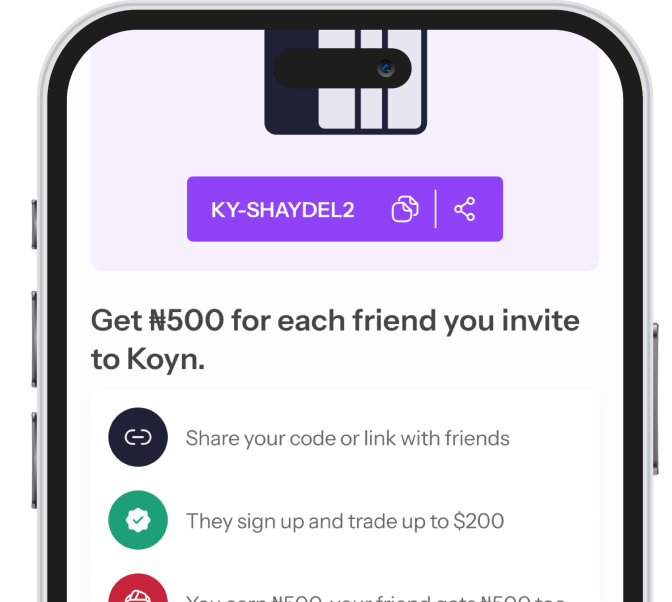The height and width of the screenshot is (602, 672).
Task: Copy the referral code with the copy icon
Action: click(x=405, y=209)
